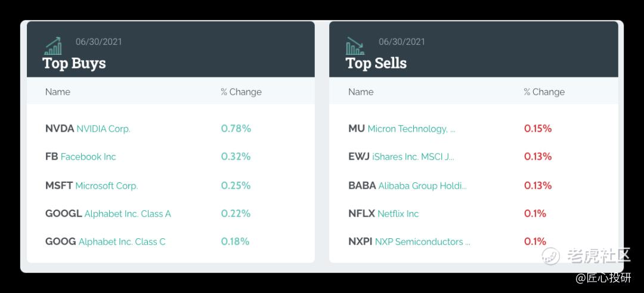Open the NVDA NVIDIA Corp. link

[x=88, y=129]
